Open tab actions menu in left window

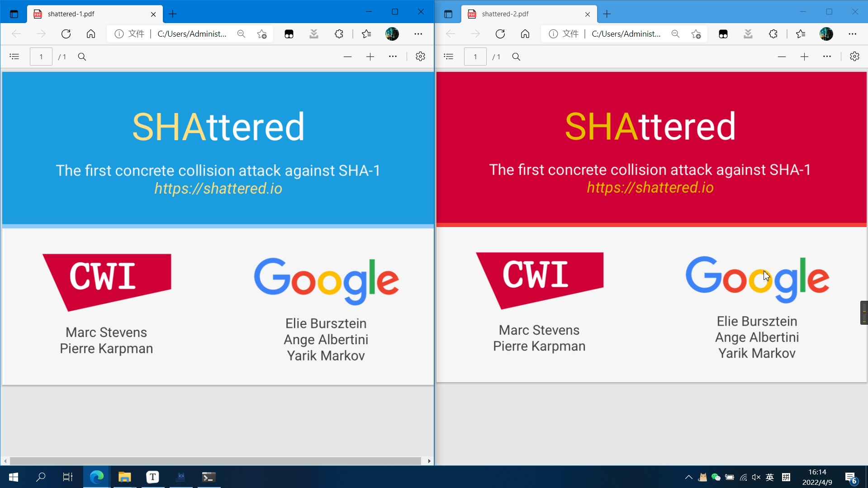[x=14, y=14]
